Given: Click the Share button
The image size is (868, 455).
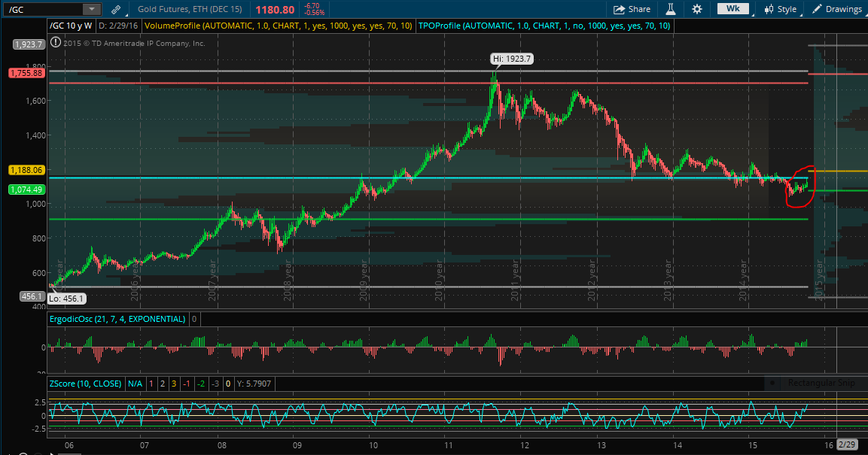Looking at the screenshot, I should pos(632,9).
